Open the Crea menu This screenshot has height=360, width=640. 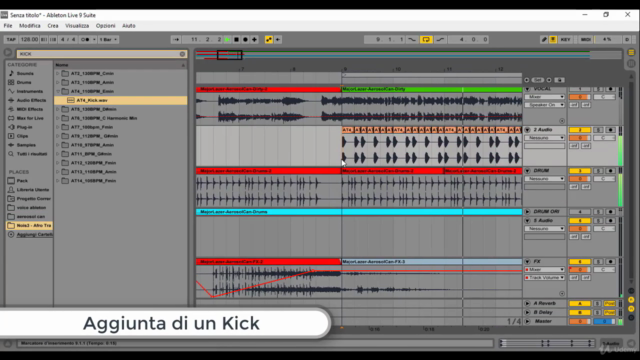tap(53, 26)
